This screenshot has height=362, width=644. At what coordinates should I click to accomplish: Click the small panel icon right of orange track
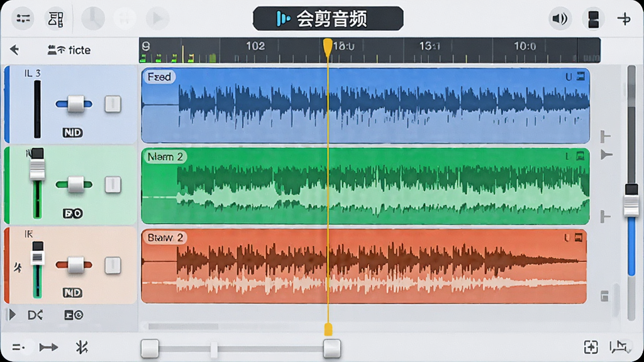point(604,296)
